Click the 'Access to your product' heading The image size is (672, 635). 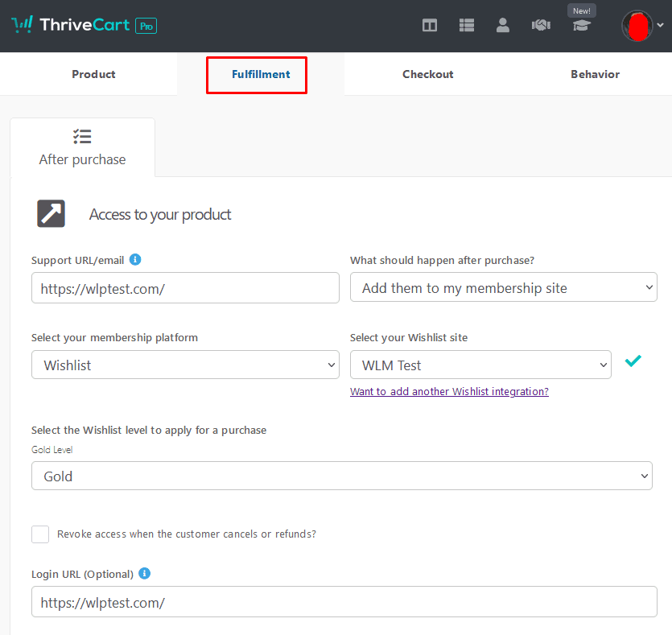coord(160,214)
